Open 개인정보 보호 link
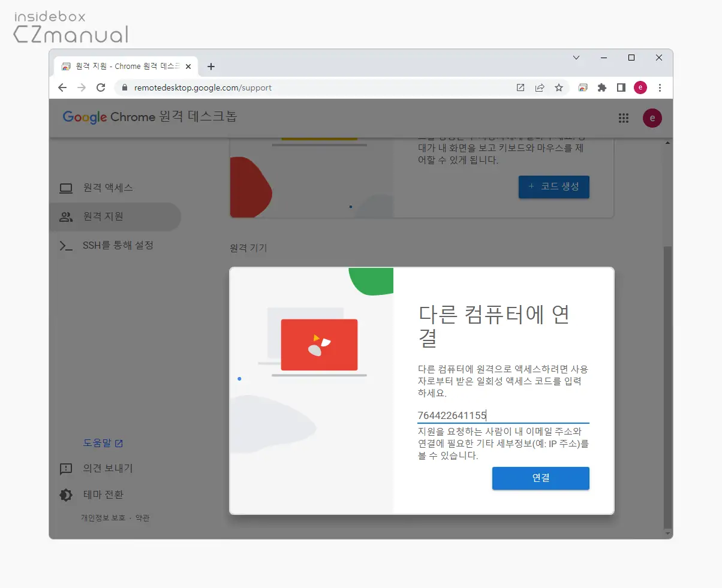 coord(103,518)
